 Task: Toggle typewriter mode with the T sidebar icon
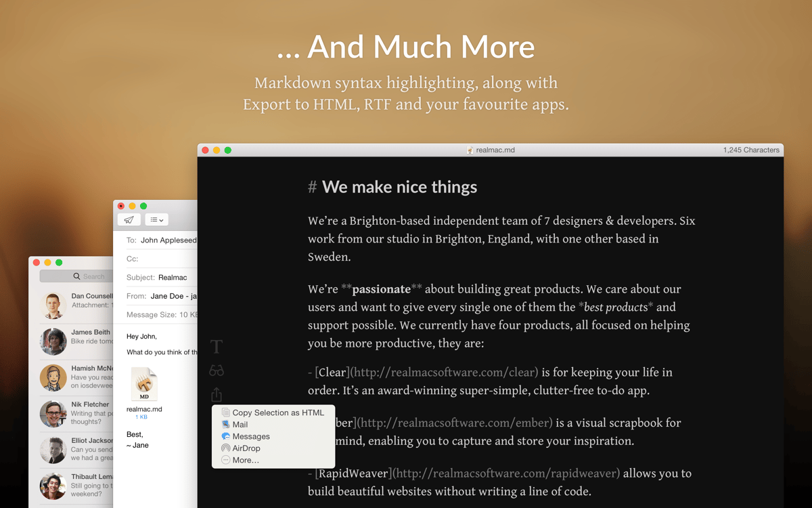(216, 346)
